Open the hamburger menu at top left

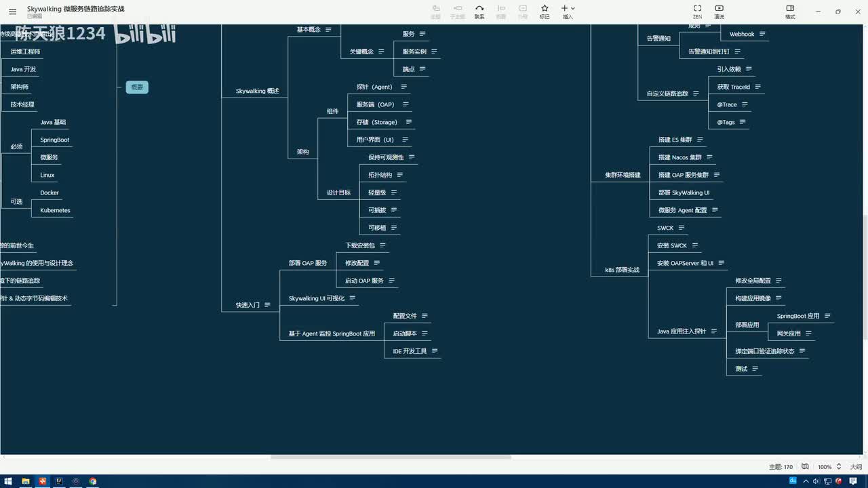point(12,12)
